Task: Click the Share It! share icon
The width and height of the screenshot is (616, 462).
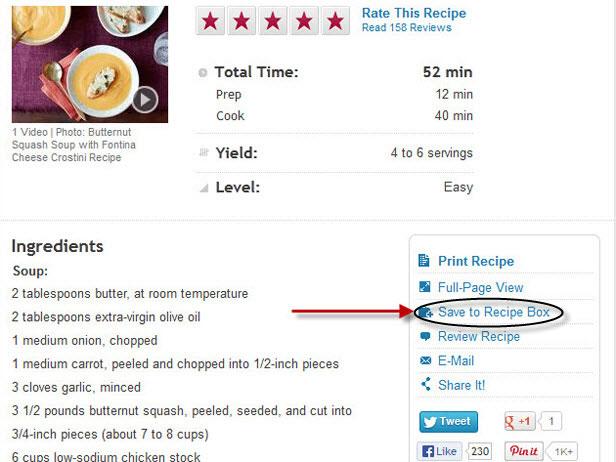Action: pos(425,384)
